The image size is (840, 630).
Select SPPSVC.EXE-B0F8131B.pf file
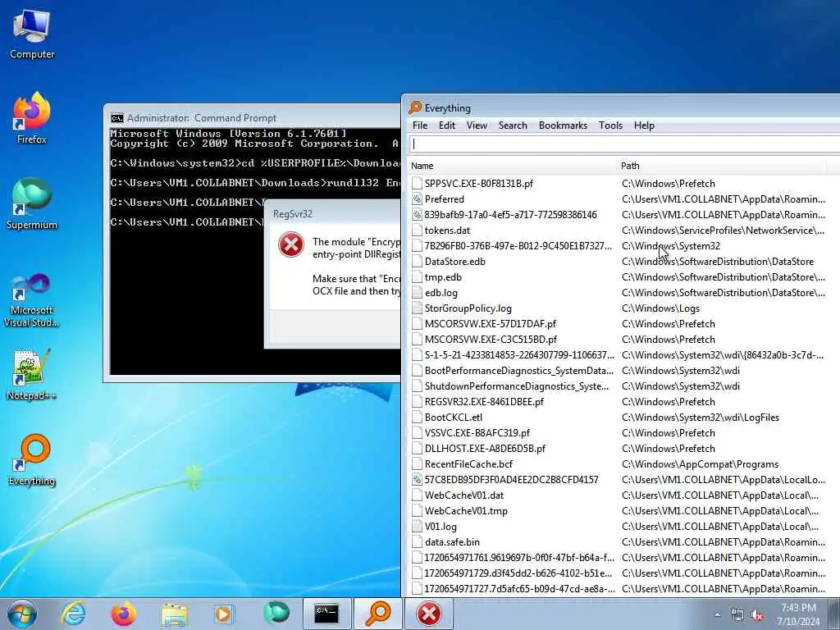[623, 184]
